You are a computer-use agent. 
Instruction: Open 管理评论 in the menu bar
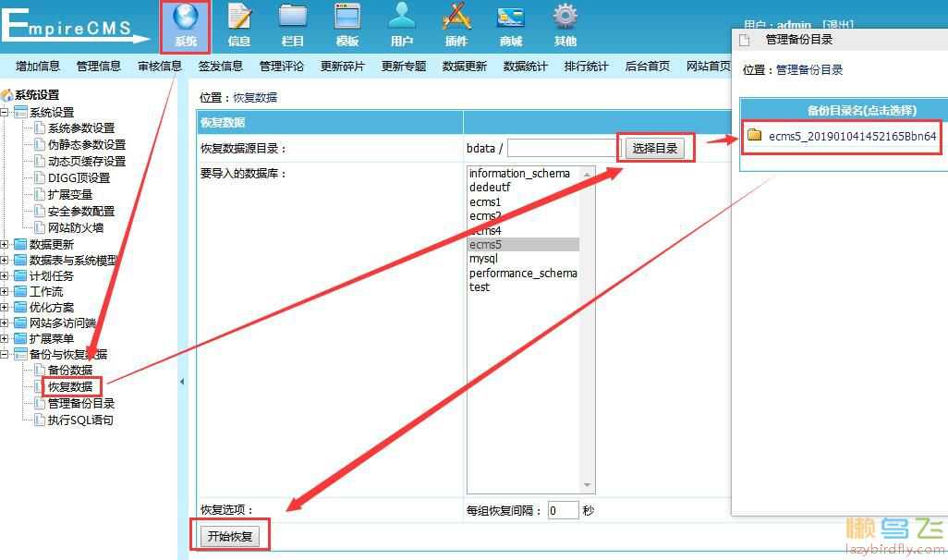coord(282,66)
